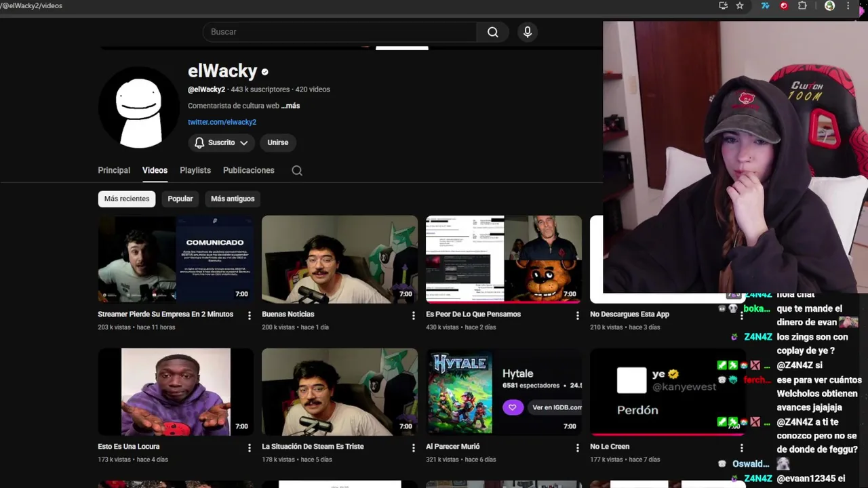Click the search magnifier button
The width and height of the screenshot is (868, 488).
click(x=493, y=32)
